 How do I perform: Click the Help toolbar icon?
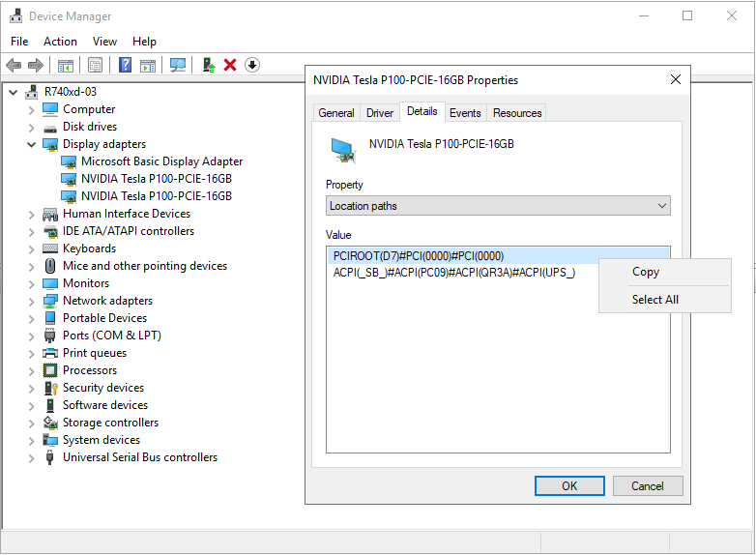[x=125, y=65]
